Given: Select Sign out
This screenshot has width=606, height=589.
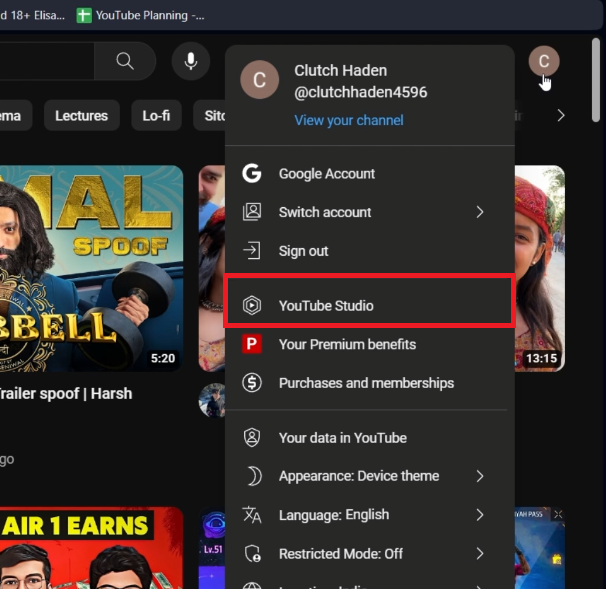Looking at the screenshot, I should [370, 251].
